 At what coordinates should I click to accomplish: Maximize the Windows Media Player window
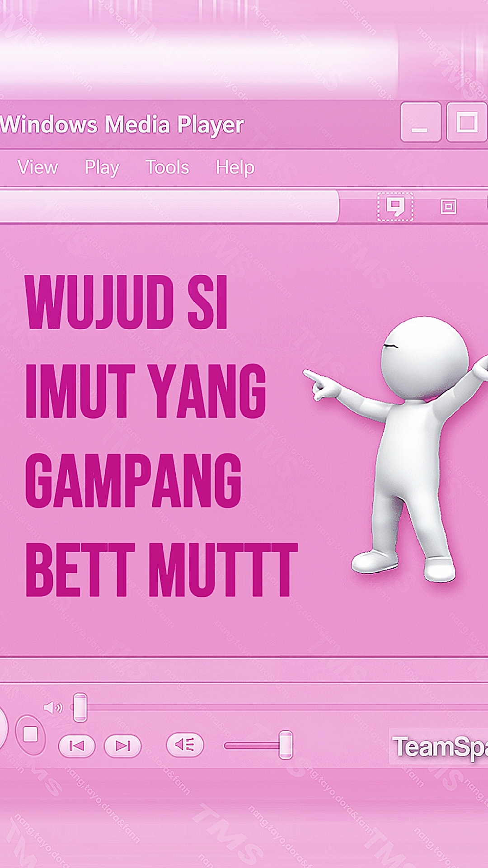(467, 122)
